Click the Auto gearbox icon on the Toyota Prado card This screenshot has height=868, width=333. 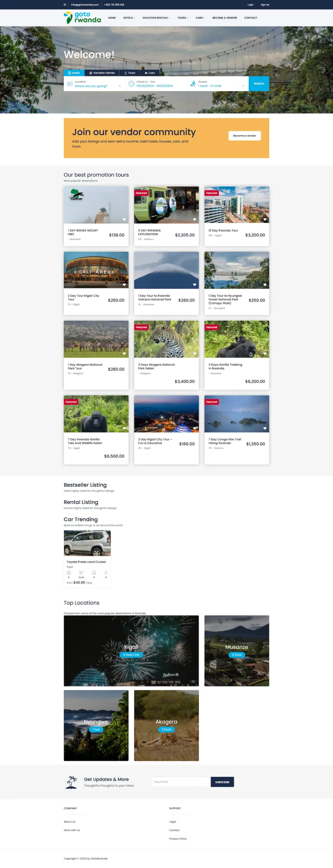tap(81, 573)
